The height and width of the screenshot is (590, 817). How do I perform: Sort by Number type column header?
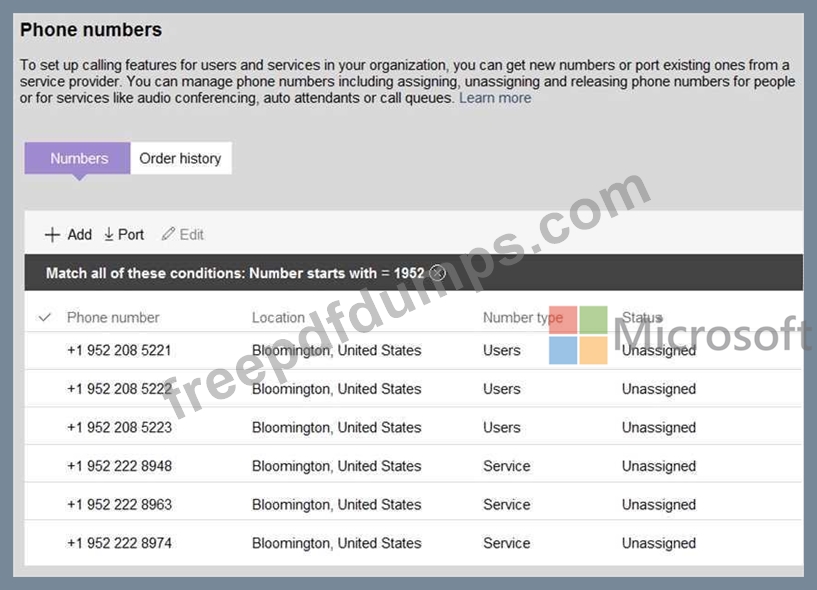tap(522, 318)
